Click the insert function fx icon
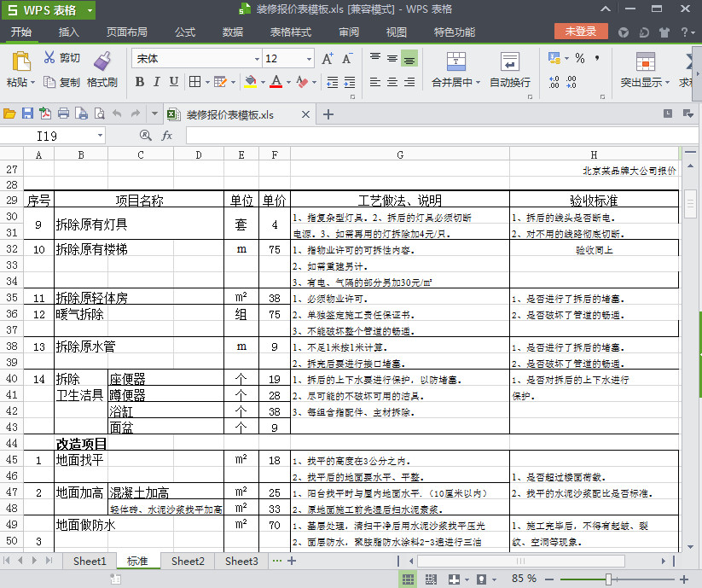702x588 pixels. tap(166, 135)
